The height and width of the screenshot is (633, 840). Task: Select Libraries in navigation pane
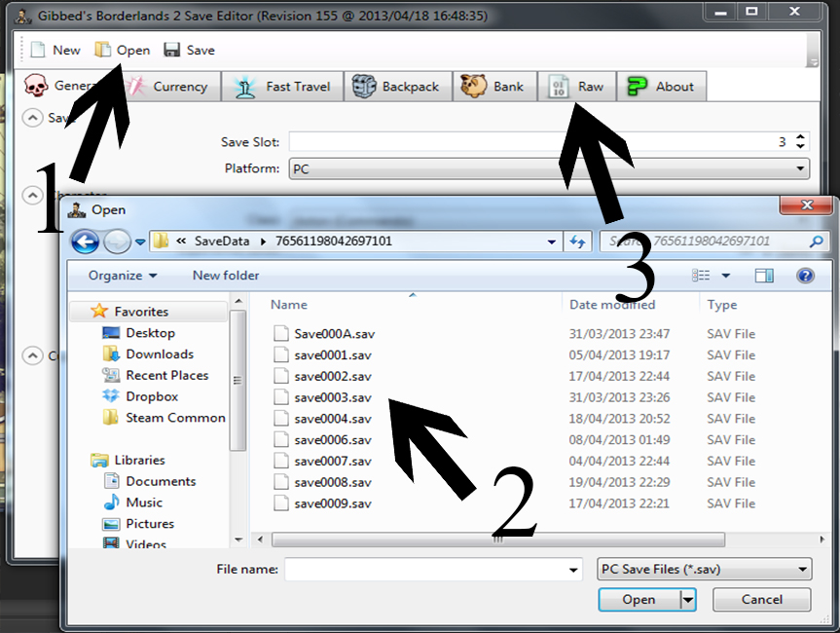pos(139,460)
